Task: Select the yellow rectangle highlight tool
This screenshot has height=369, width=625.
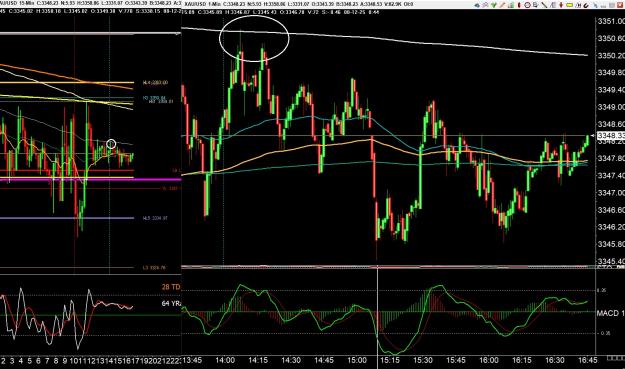Action: [x=570, y=5]
